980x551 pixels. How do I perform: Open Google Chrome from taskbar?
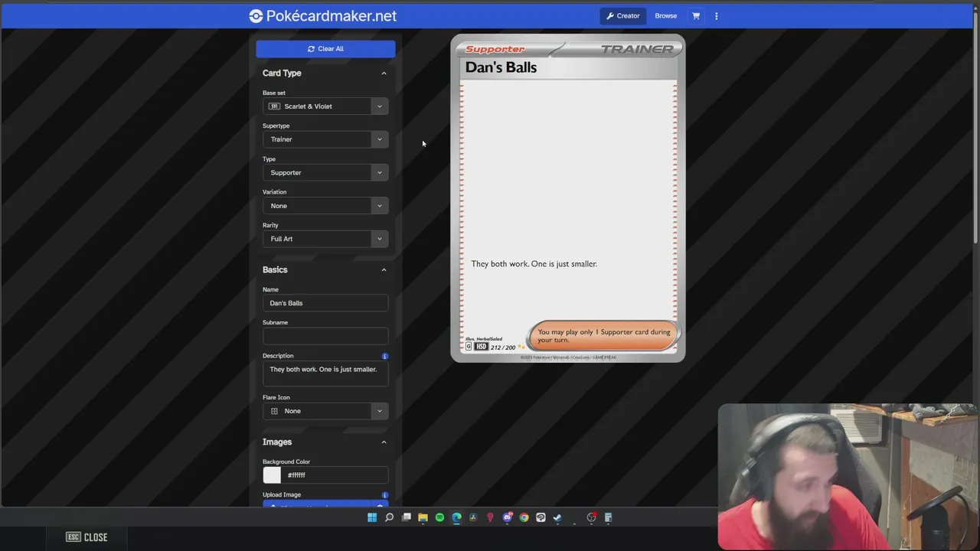524,518
